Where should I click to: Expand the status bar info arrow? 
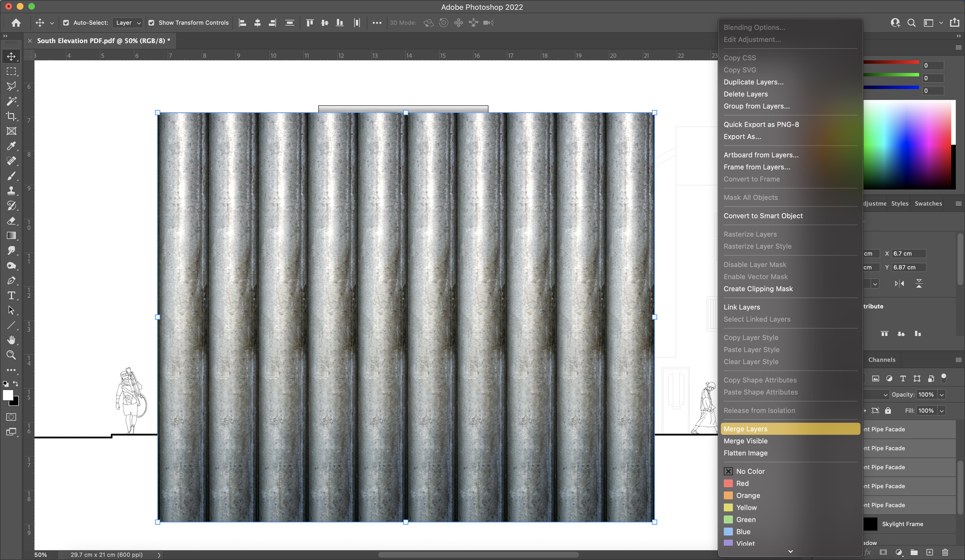[159, 555]
